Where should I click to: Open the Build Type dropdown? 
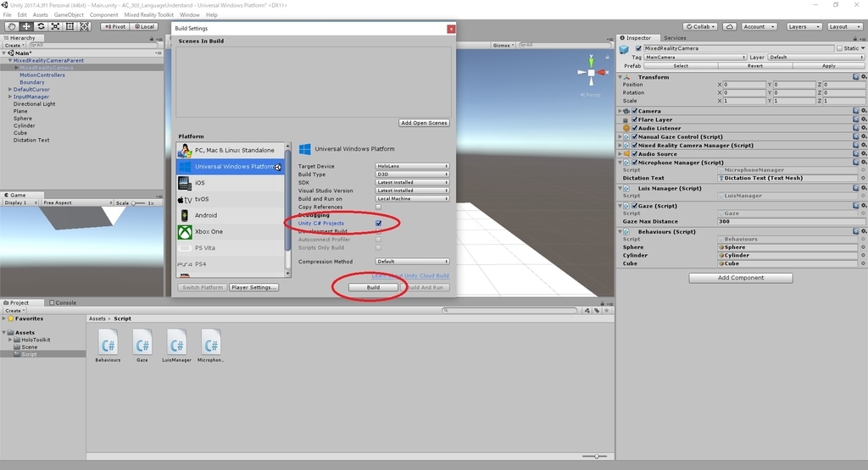tap(412, 174)
